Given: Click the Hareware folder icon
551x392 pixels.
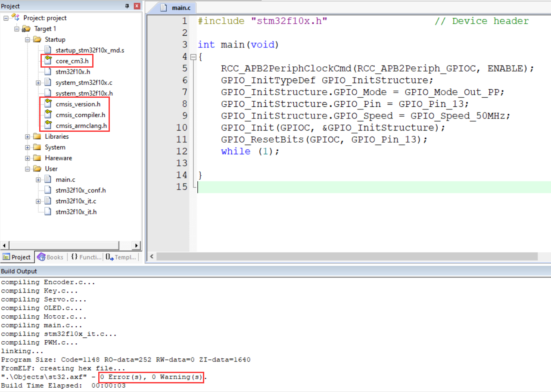Looking at the screenshot, I should coord(37,158).
